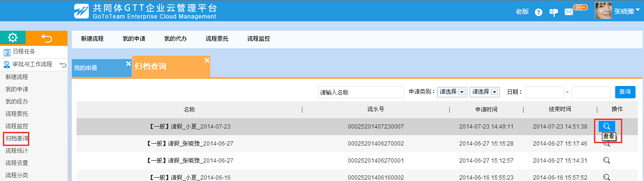Image resolution: width=644 pixels, height=181 pixels.
Task: Click the 申请时间 column header
Action: point(486,110)
